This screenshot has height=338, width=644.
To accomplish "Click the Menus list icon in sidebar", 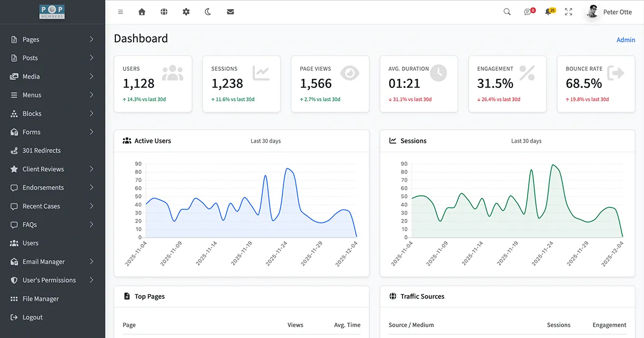I will click(14, 95).
